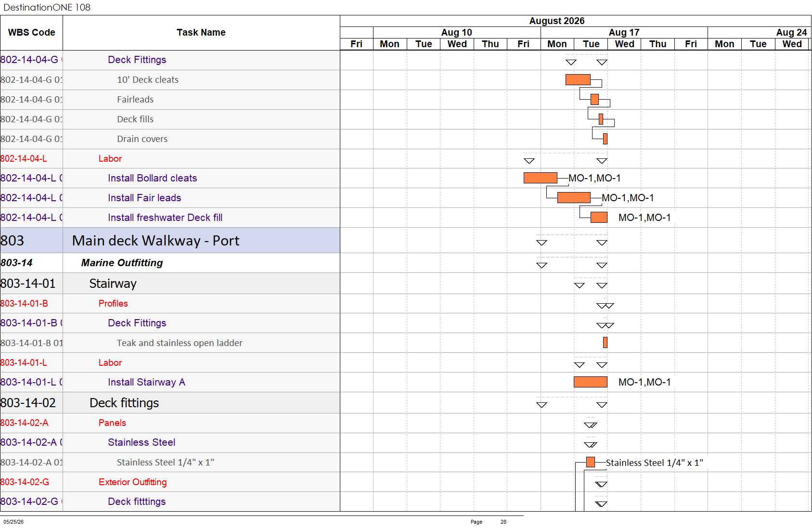812x528 pixels.
Task: Click the Aug 10 week header
Action: (456, 32)
